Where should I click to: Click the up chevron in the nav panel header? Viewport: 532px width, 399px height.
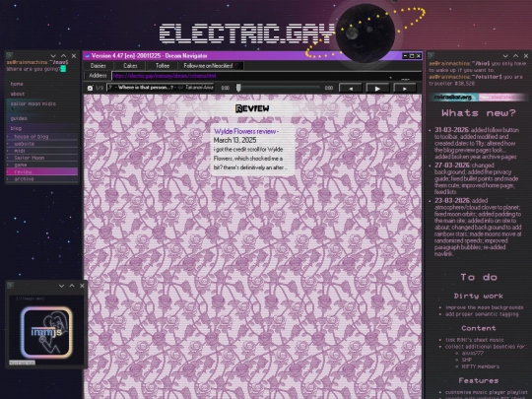click(x=63, y=55)
